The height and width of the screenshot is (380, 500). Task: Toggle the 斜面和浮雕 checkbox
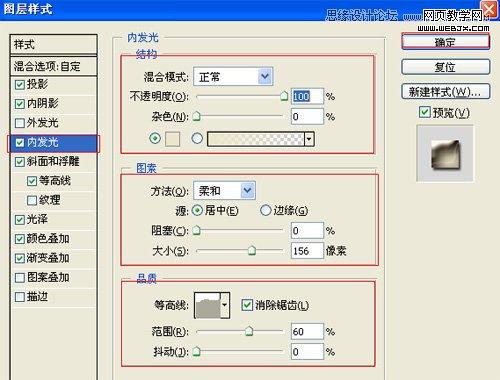tap(20, 162)
